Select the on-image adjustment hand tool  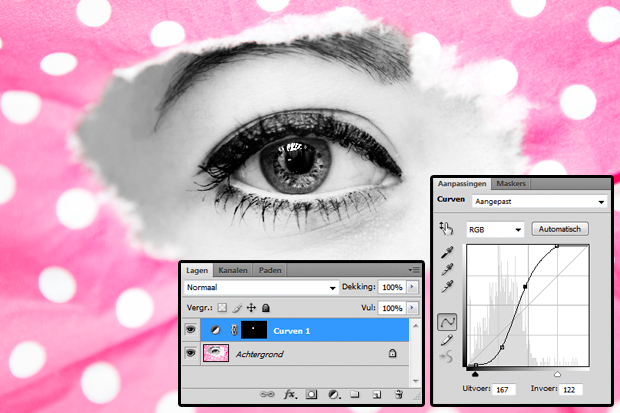[446, 228]
